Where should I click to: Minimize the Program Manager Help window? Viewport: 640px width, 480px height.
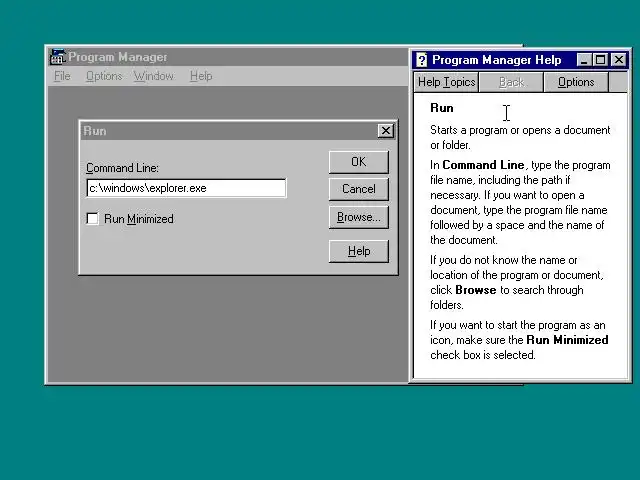(x=584, y=60)
